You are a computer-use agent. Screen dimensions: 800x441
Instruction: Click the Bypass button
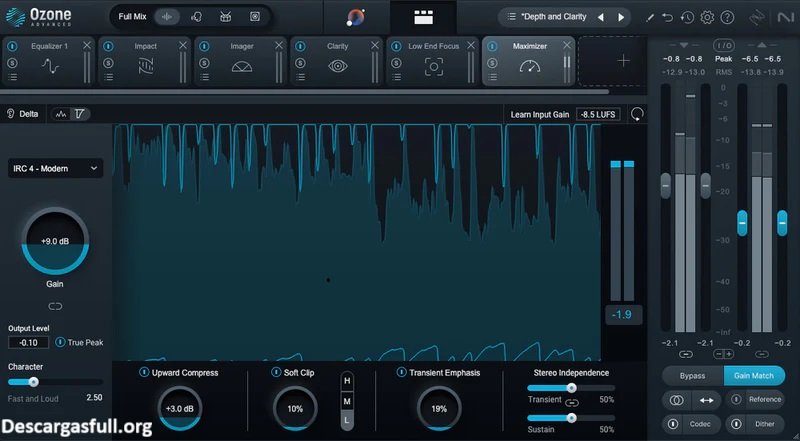[x=692, y=375]
